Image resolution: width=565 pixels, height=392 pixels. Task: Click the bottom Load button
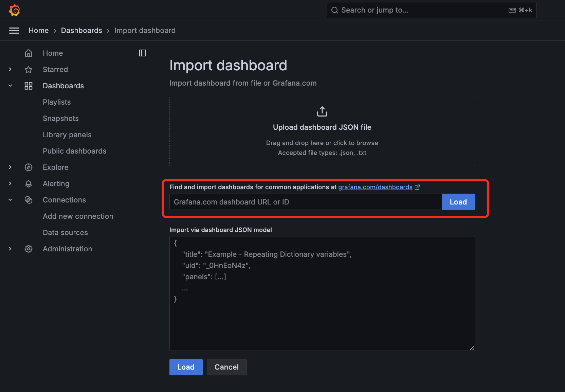[186, 367]
